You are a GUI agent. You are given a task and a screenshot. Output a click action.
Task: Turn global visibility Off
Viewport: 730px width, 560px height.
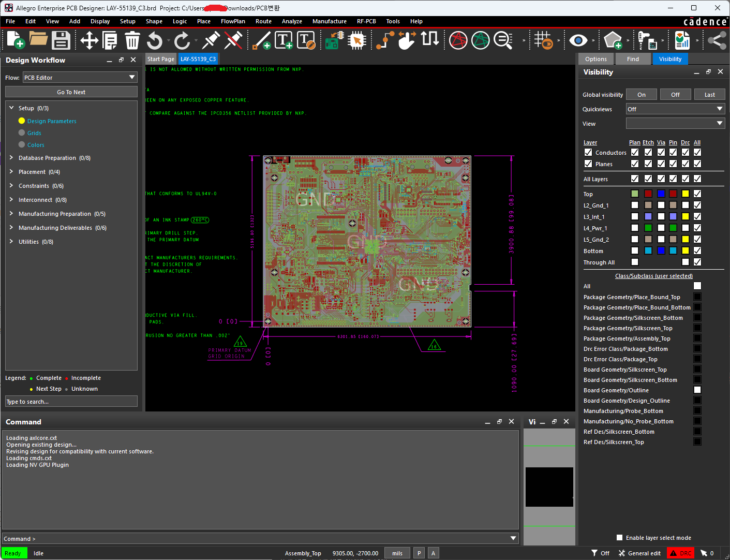click(x=675, y=95)
